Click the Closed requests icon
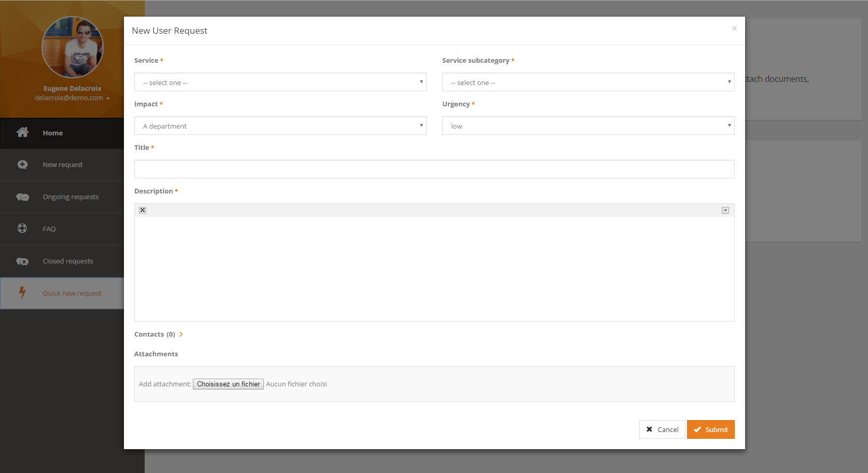Image resolution: width=868 pixels, height=473 pixels. click(x=22, y=261)
